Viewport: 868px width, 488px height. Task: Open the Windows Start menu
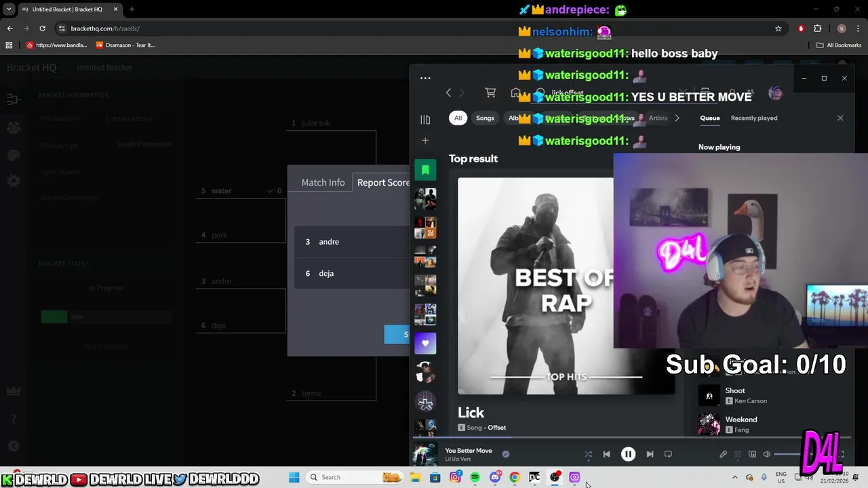(294, 477)
